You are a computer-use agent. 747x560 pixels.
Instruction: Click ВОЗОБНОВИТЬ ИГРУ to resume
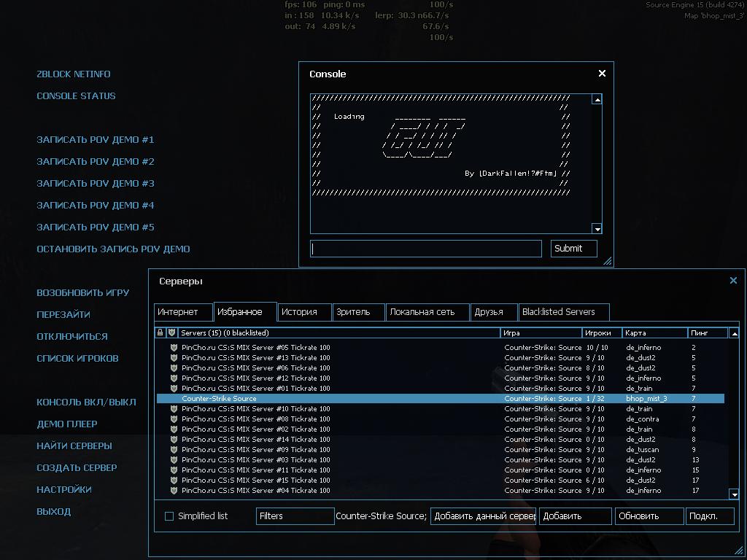point(83,293)
